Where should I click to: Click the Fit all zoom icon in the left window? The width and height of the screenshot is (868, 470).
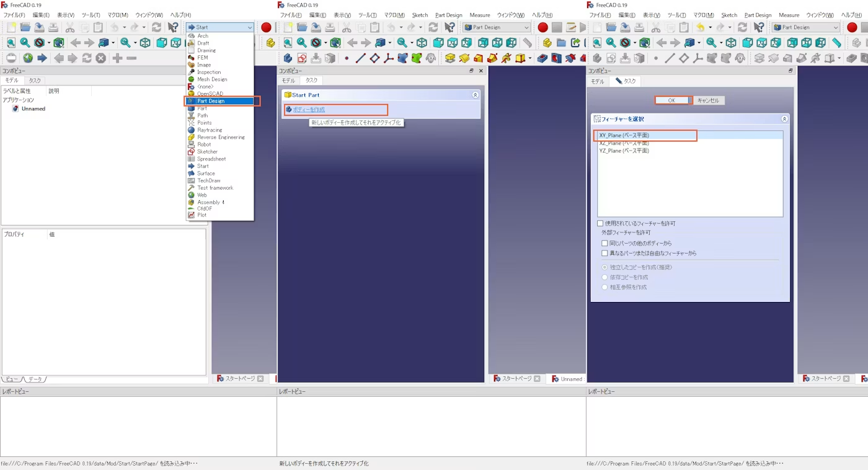tap(11, 43)
